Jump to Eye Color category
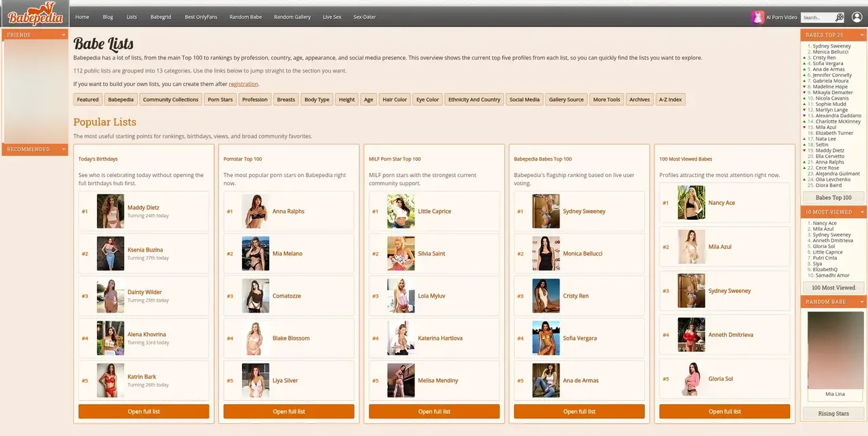 coord(428,100)
